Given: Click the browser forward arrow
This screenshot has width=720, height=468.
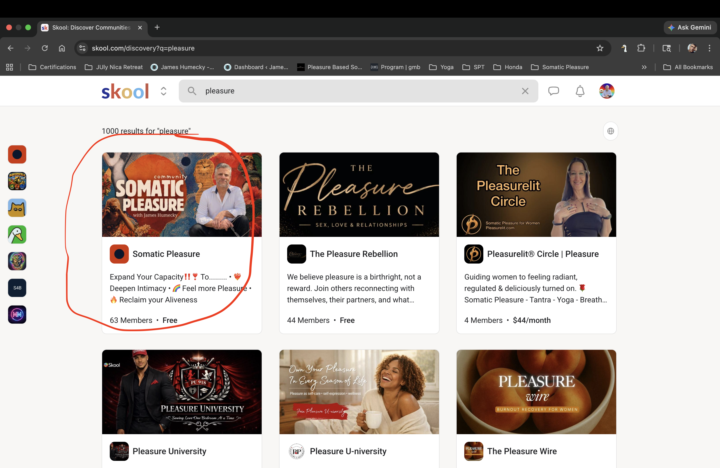Looking at the screenshot, I should pos(28,48).
